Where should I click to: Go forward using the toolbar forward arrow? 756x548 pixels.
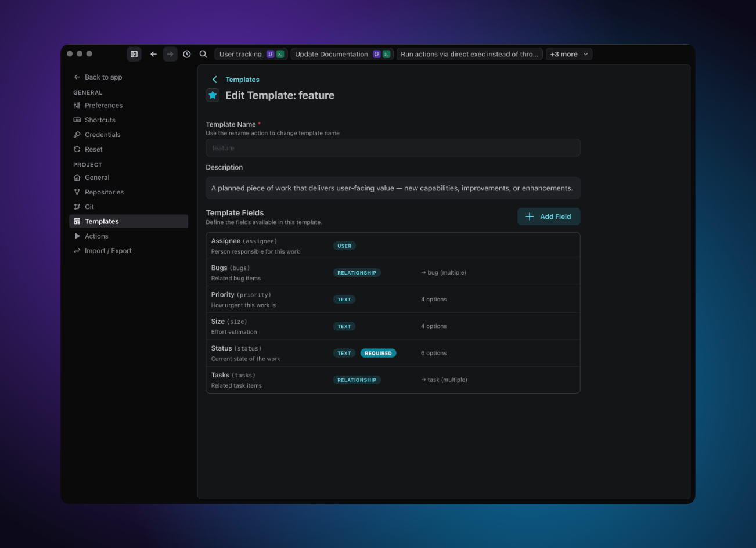[x=170, y=54]
